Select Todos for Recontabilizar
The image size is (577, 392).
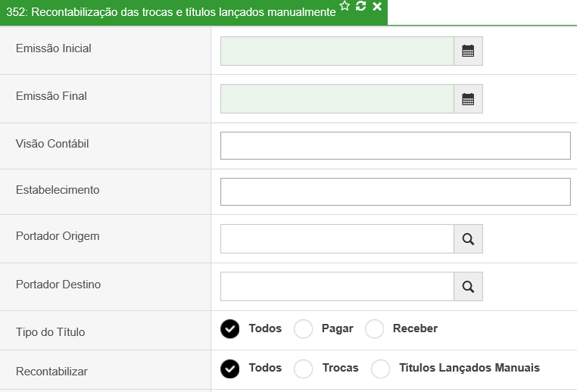(x=230, y=369)
